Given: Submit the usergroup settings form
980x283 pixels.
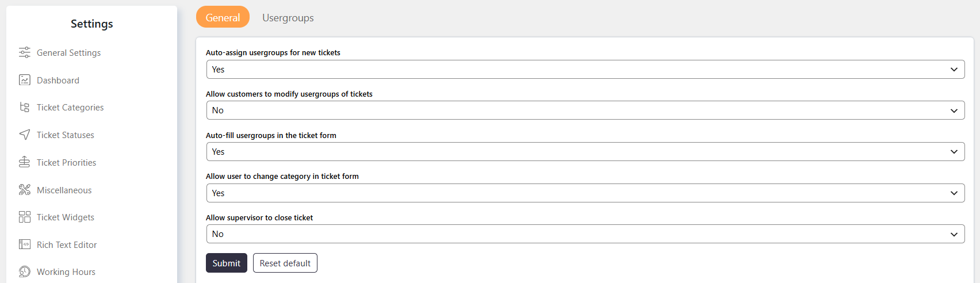Looking at the screenshot, I should coord(227,263).
